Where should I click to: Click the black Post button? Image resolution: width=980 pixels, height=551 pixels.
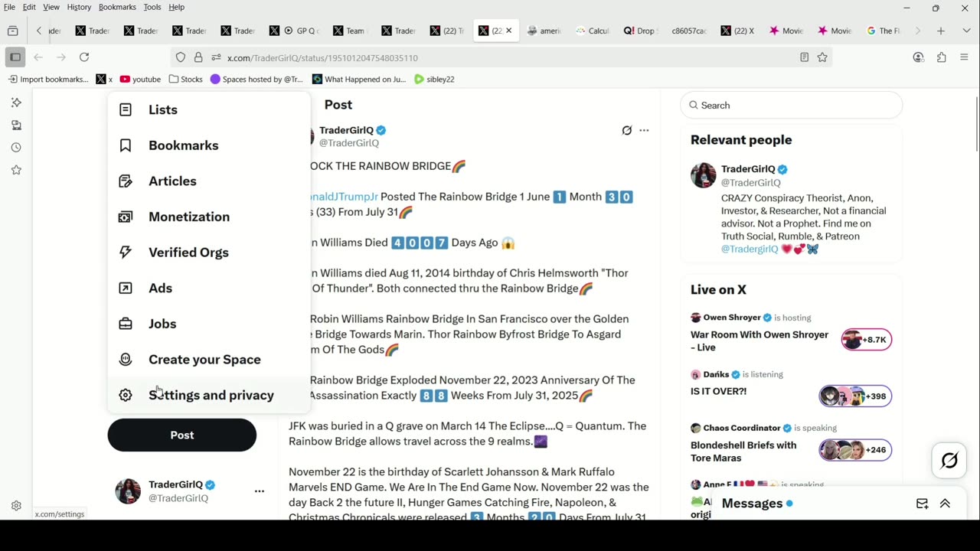182,435
